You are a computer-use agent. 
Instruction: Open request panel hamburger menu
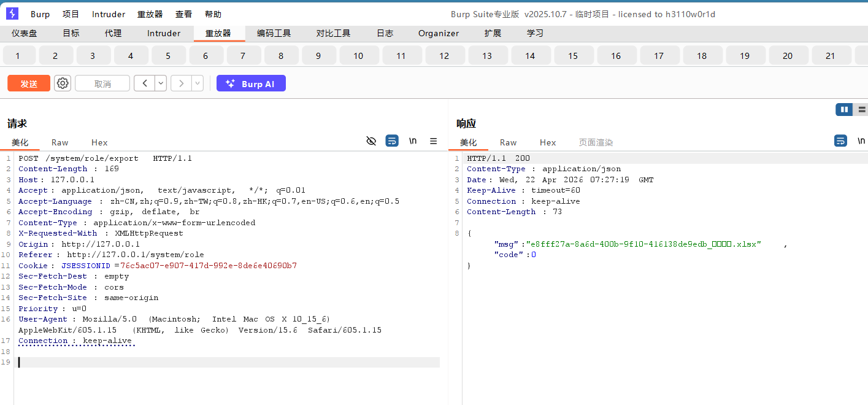click(x=434, y=141)
